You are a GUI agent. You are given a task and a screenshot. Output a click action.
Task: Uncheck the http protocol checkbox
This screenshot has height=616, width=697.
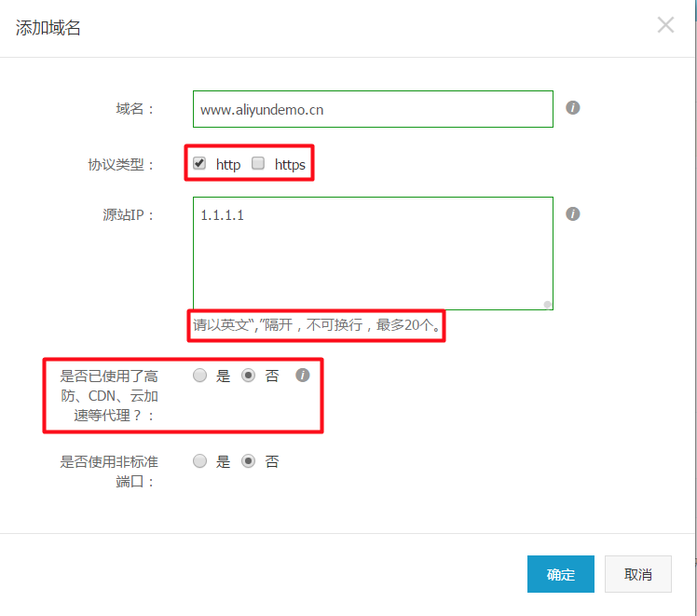[x=199, y=163]
